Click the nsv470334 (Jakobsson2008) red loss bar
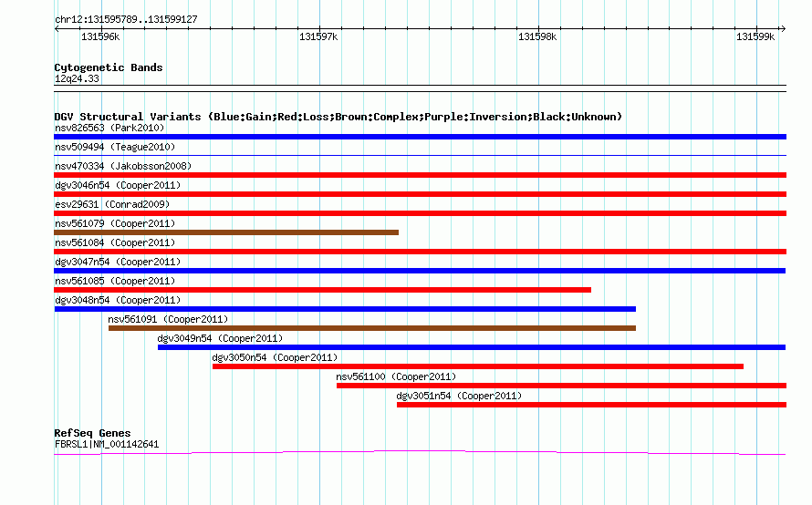 pyautogui.click(x=420, y=175)
